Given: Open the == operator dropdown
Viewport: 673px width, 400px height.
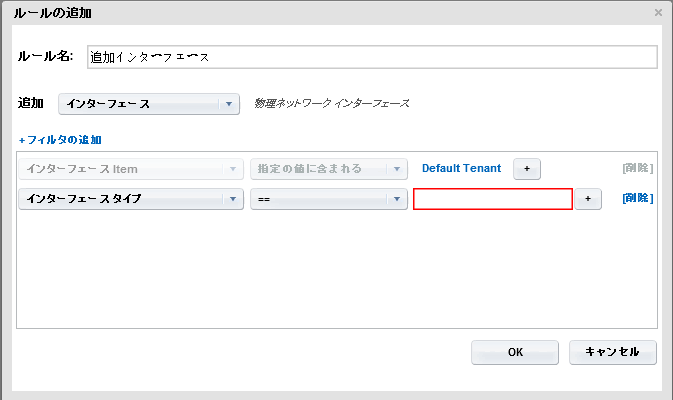Looking at the screenshot, I should pos(328,199).
